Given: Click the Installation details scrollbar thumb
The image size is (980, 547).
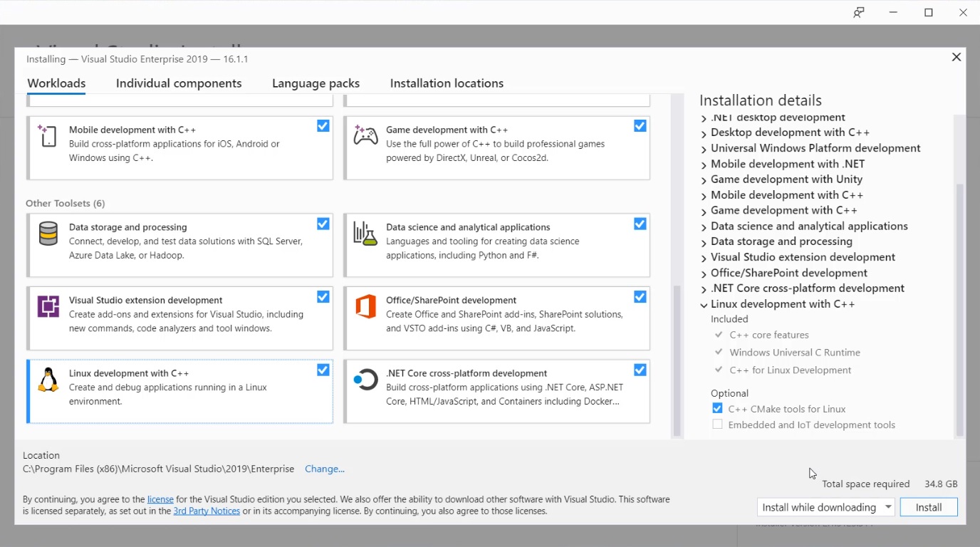Looking at the screenshot, I should [x=959, y=309].
